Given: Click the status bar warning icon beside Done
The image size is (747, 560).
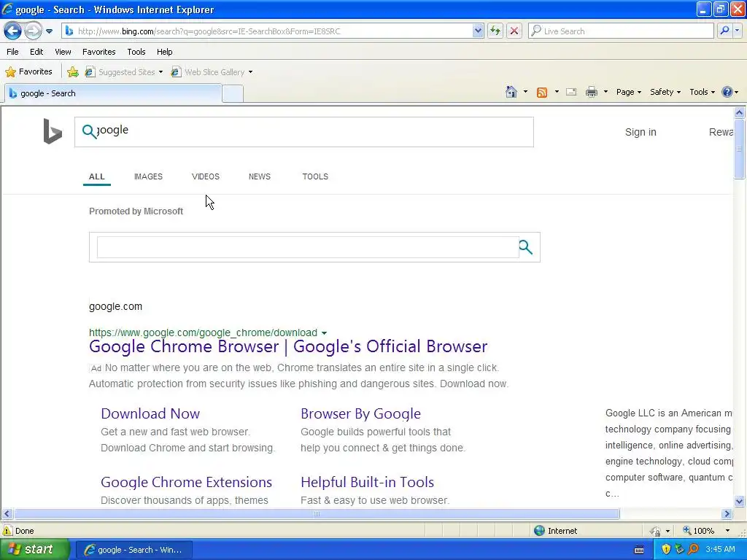Looking at the screenshot, I should 7,531.
